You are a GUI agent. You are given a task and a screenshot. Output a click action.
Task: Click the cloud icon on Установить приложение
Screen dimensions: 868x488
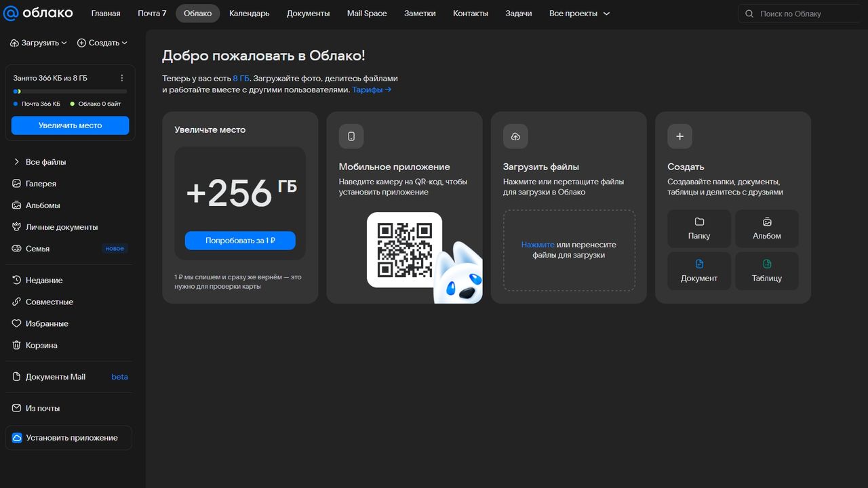(x=17, y=438)
